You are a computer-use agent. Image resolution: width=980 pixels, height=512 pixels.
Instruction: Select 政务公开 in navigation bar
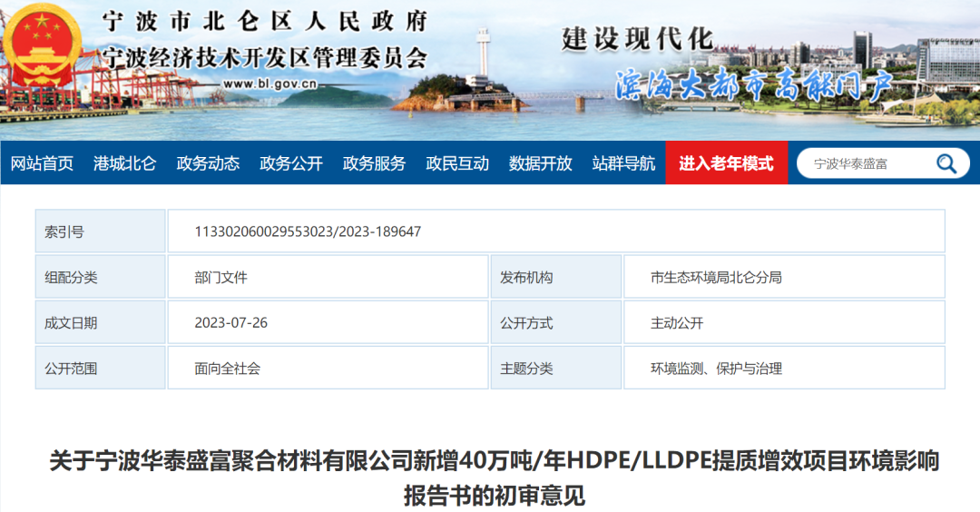(291, 163)
